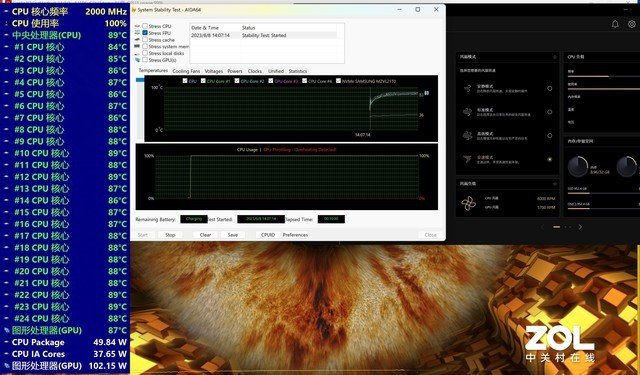Toggle the CPU Core #2 graph checkbox
640x375 pixels.
pyautogui.click(x=237, y=81)
